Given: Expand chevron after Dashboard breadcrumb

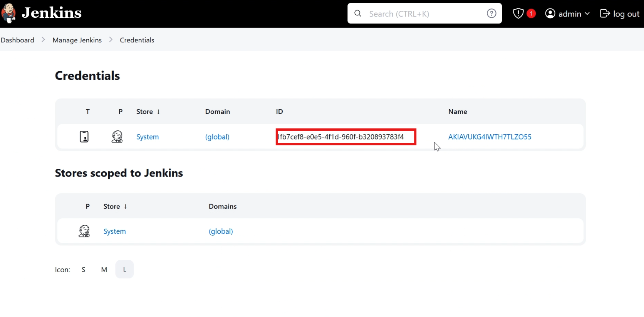Looking at the screenshot, I should pyautogui.click(x=43, y=40).
